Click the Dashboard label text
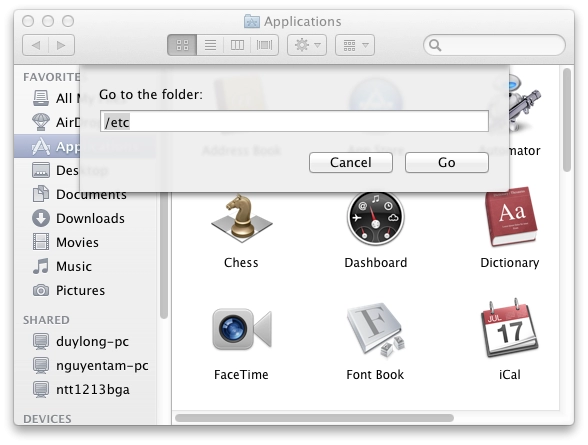The width and height of the screenshot is (588, 445). coord(375,262)
